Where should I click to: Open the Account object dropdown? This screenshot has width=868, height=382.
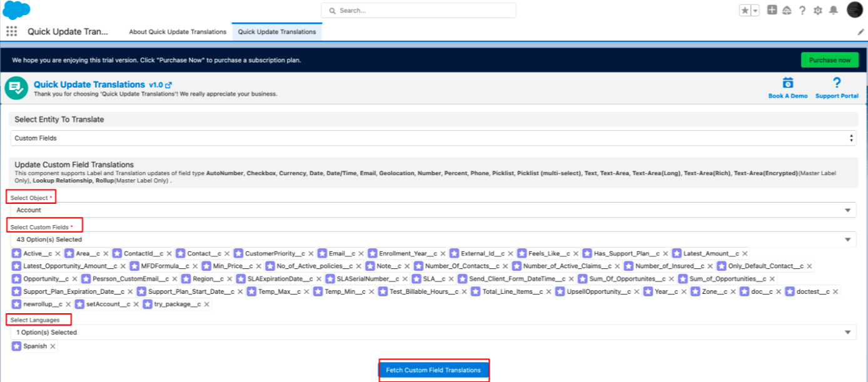(x=433, y=210)
